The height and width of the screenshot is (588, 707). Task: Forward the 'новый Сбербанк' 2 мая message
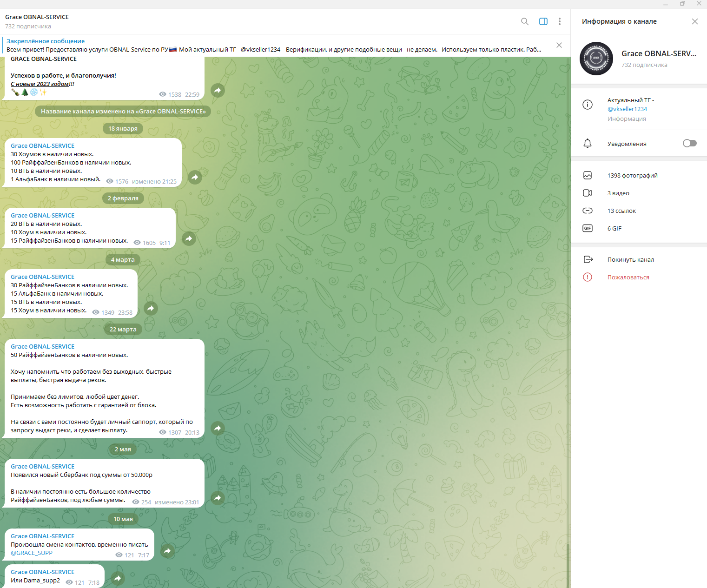coord(218,498)
